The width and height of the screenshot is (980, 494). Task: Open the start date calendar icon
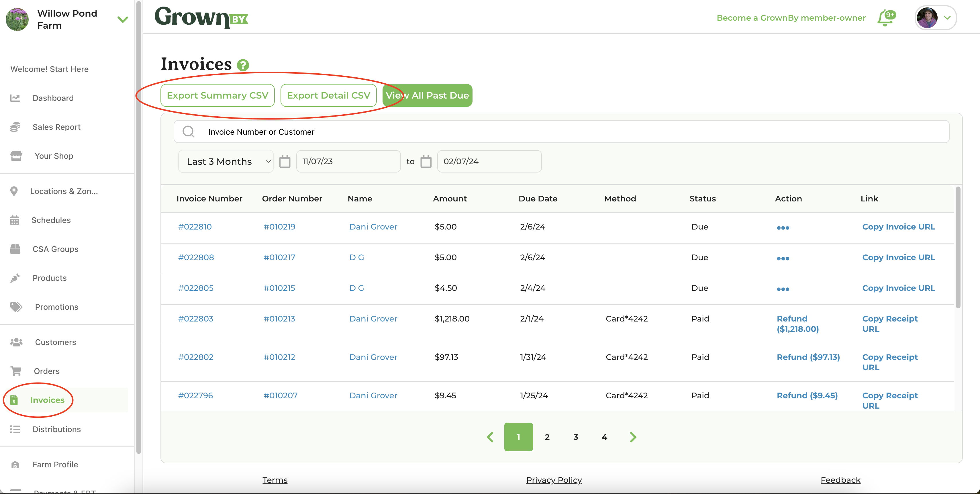[285, 161]
